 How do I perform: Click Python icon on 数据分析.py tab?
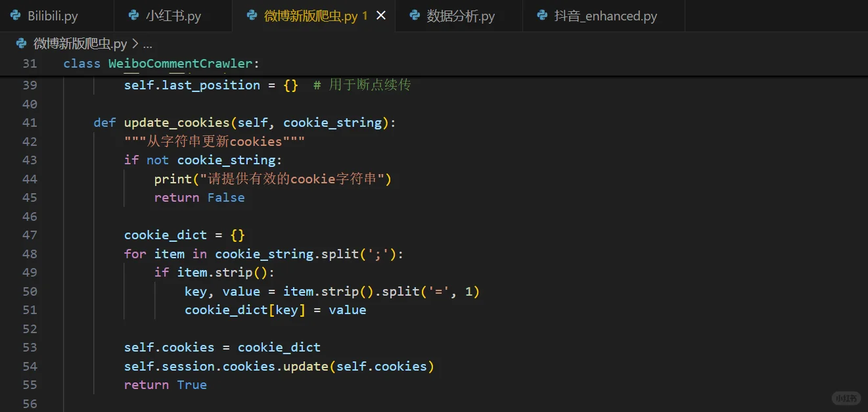click(x=415, y=16)
